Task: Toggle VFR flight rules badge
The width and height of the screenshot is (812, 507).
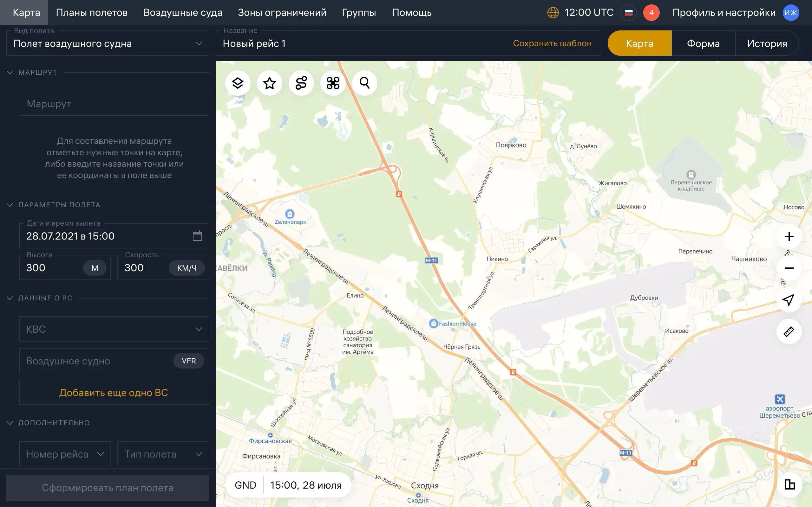Action: (x=189, y=361)
